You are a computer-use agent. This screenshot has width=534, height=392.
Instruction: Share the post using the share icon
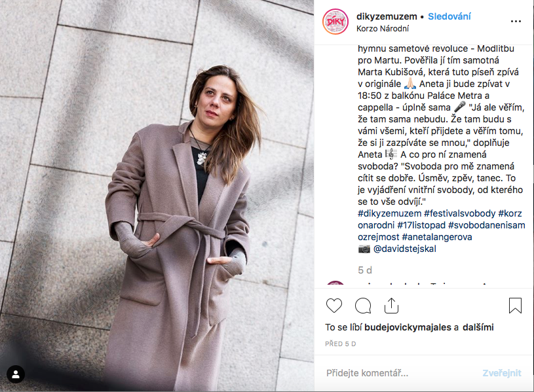pyautogui.click(x=391, y=305)
